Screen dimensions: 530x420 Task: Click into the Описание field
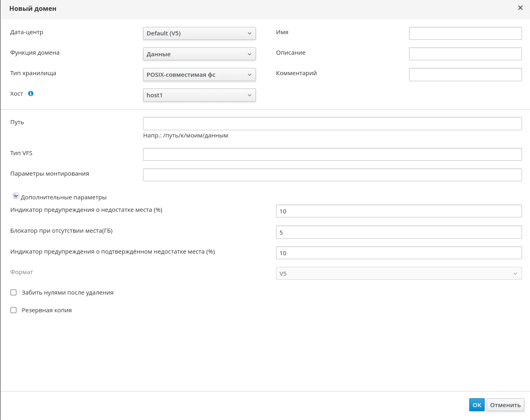pyautogui.click(x=465, y=54)
